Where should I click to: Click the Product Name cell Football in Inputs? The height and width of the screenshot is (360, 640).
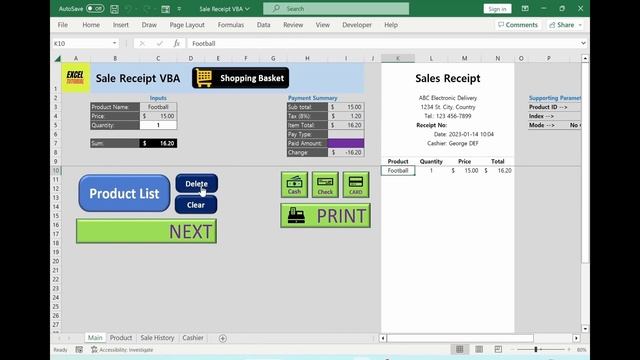(x=158, y=107)
